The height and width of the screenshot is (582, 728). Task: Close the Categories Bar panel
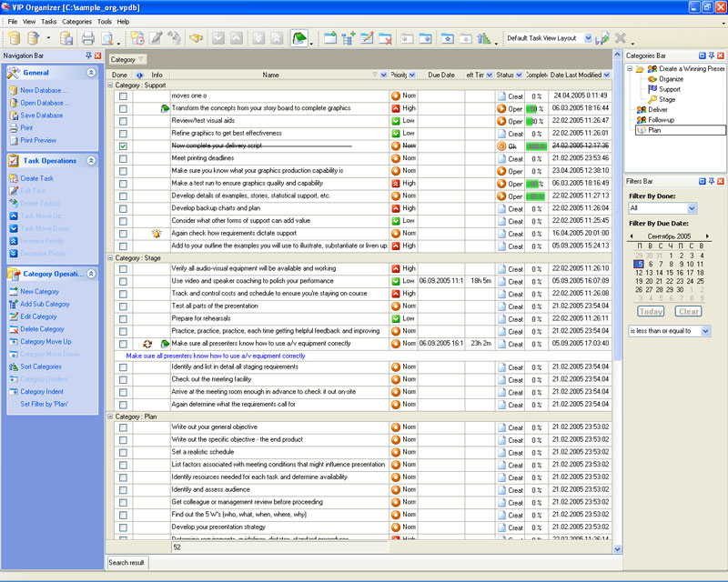[720, 55]
